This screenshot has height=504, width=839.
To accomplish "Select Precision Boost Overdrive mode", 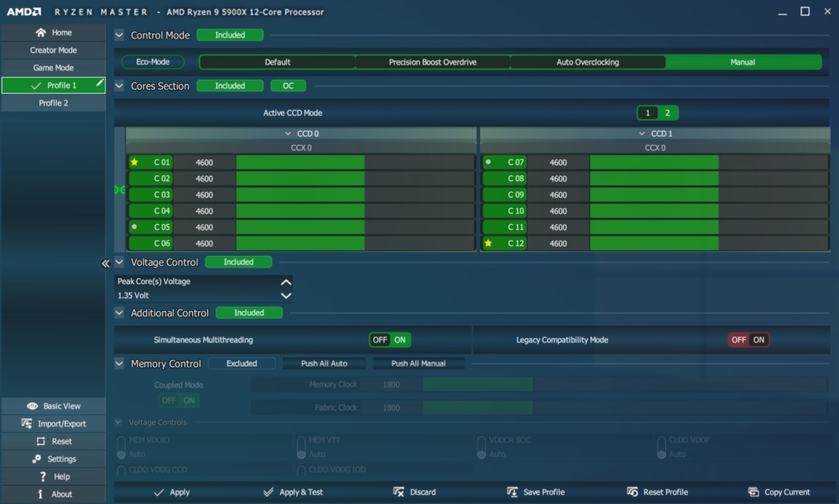I will pyautogui.click(x=432, y=62).
